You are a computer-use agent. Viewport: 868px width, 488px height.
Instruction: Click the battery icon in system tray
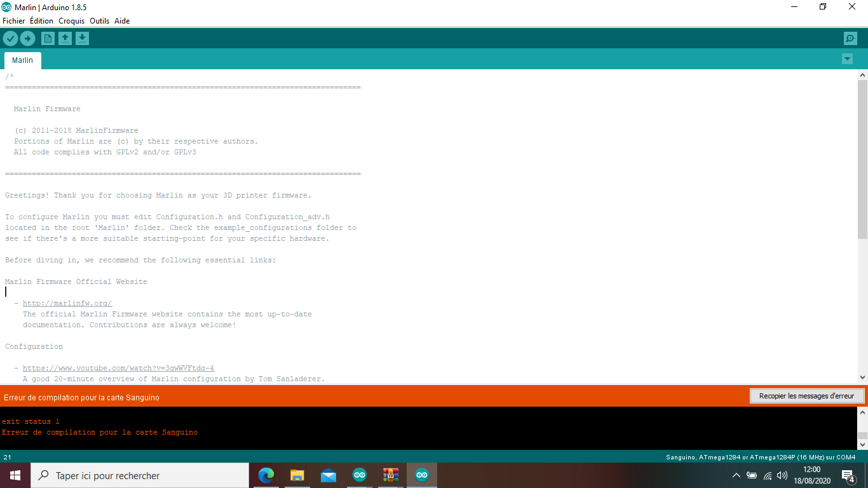(752, 475)
